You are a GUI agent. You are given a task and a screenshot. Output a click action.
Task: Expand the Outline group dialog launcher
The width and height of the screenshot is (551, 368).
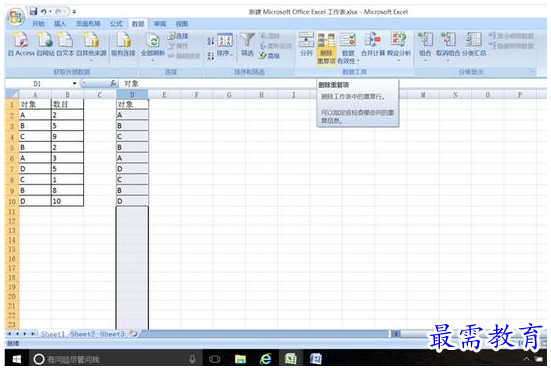(x=533, y=71)
